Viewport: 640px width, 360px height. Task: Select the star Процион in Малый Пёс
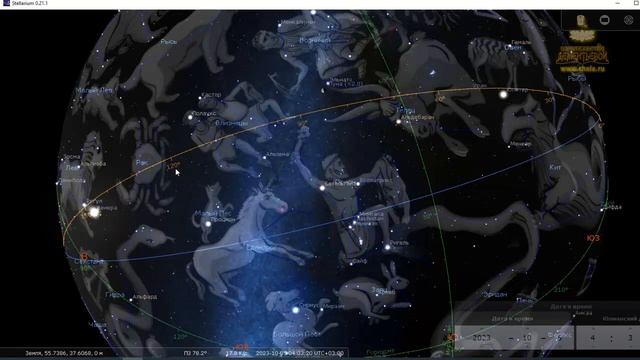(x=208, y=224)
